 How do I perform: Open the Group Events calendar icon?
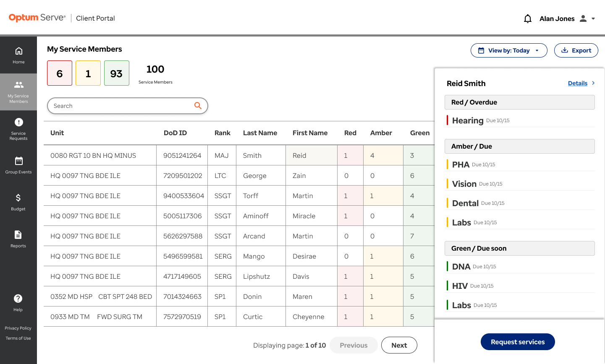(x=18, y=161)
